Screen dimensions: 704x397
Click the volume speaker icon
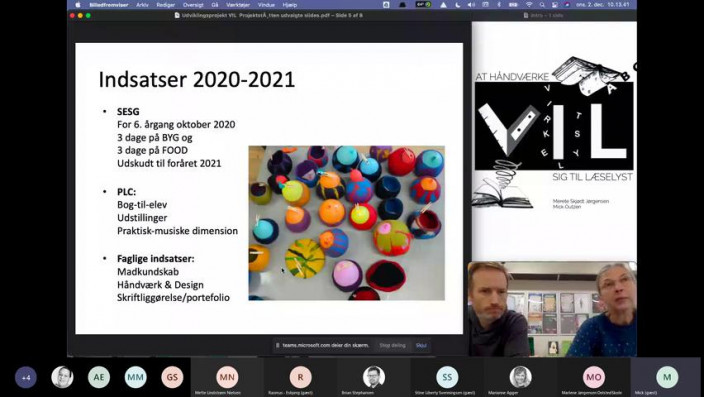(x=471, y=4)
